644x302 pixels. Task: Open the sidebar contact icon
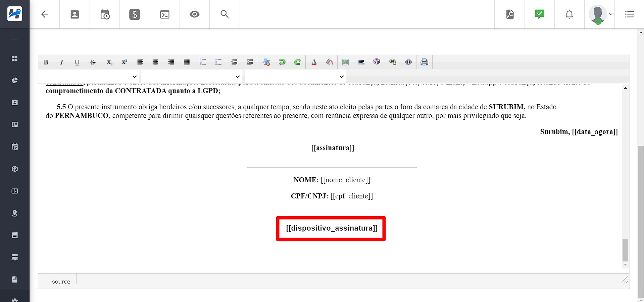pos(15,103)
